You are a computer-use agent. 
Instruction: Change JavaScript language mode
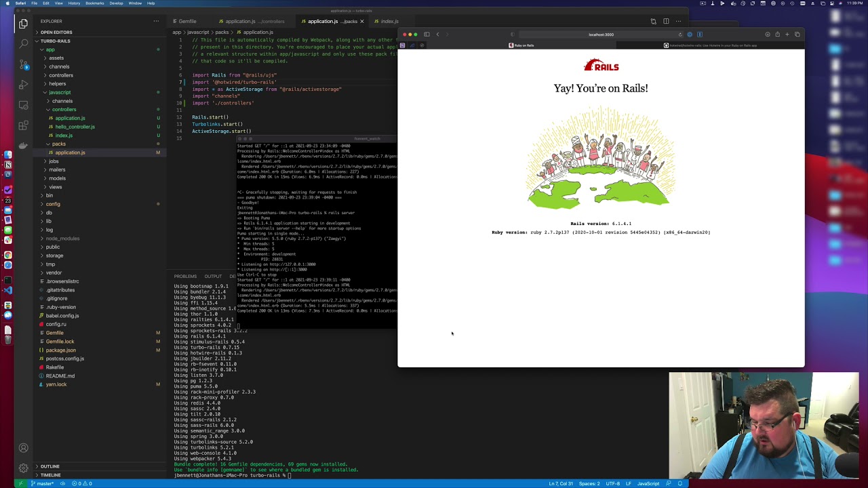pos(648,484)
